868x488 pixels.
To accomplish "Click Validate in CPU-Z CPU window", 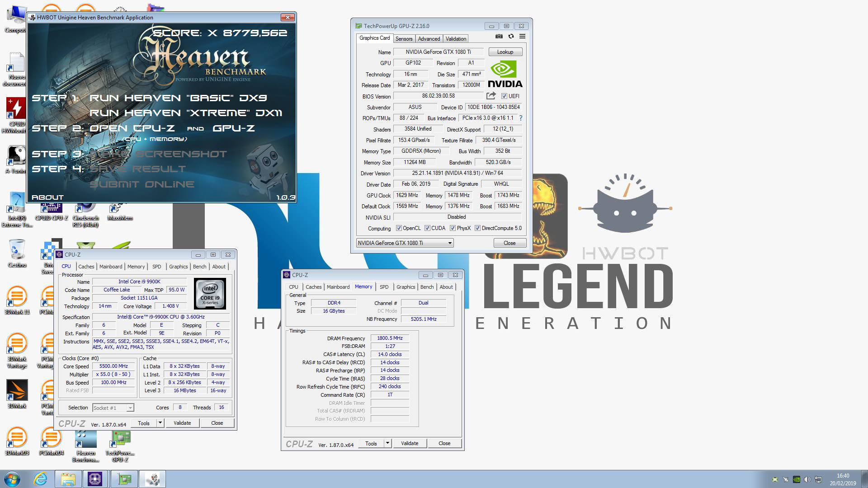I will (182, 423).
